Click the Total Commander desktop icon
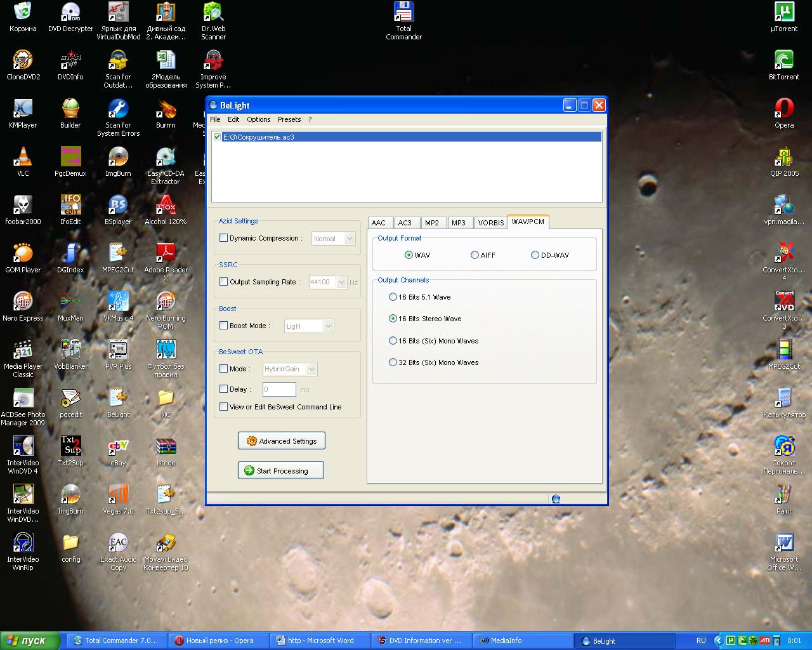 click(x=404, y=22)
